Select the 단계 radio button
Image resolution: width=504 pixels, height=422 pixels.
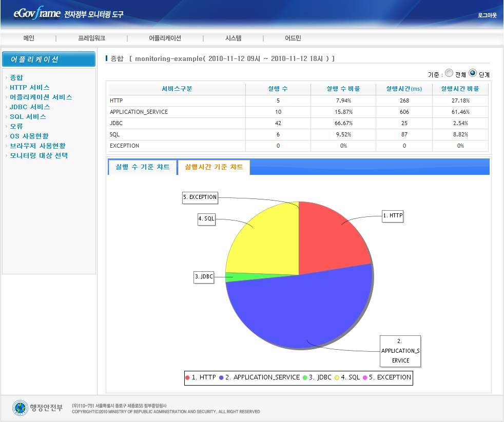pyautogui.click(x=473, y=73)
